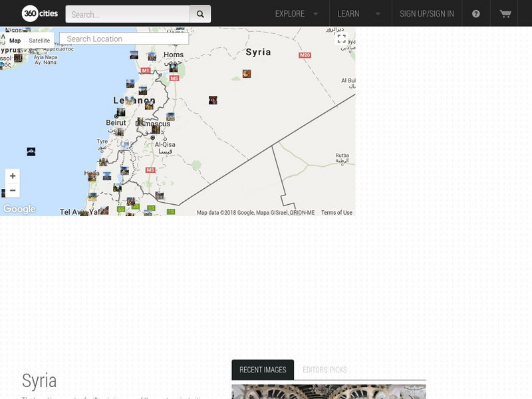
Task: Click Sign Up/Sign In link
Action: coord(427,13)
